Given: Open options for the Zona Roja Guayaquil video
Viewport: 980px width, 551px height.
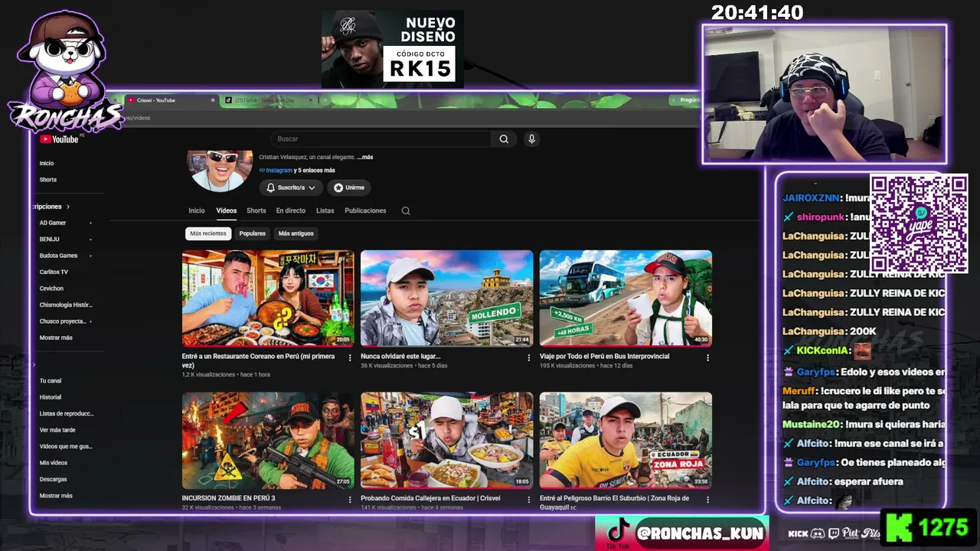Looking at the screenshot, I should click(x=707, y=500).
